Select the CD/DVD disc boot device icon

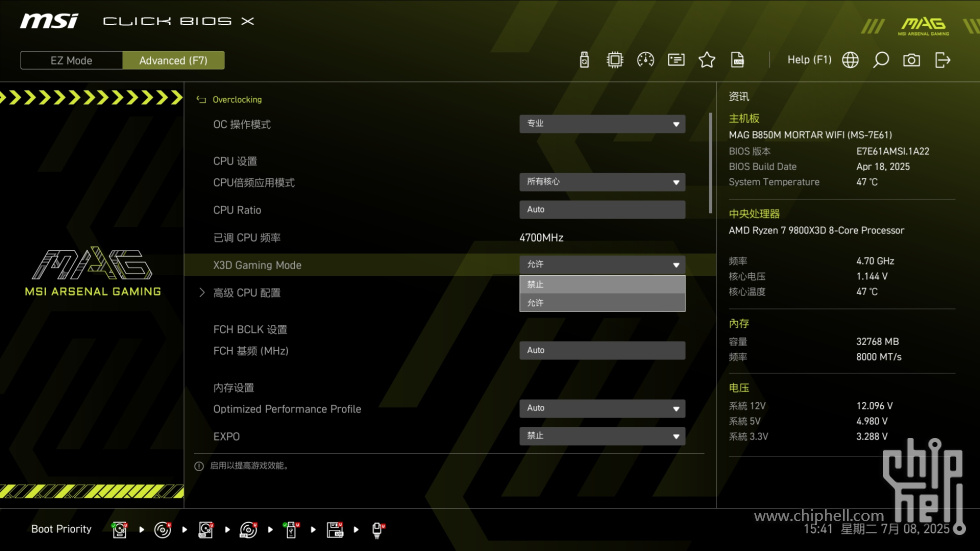point(162,530)
